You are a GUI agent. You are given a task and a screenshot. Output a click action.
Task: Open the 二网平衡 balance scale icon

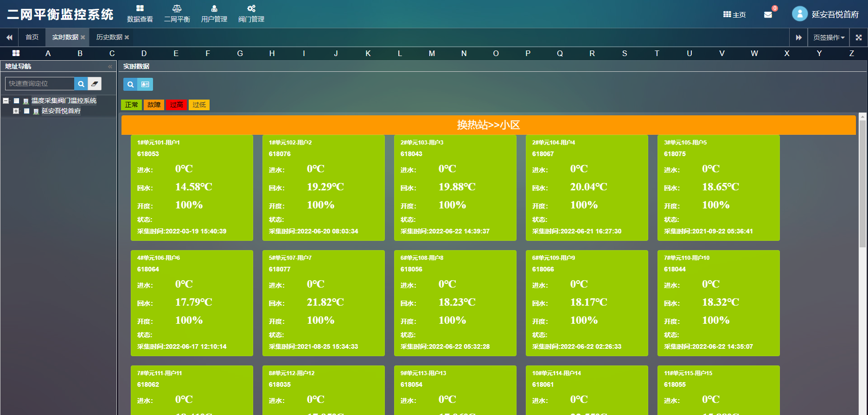[177, 8]
